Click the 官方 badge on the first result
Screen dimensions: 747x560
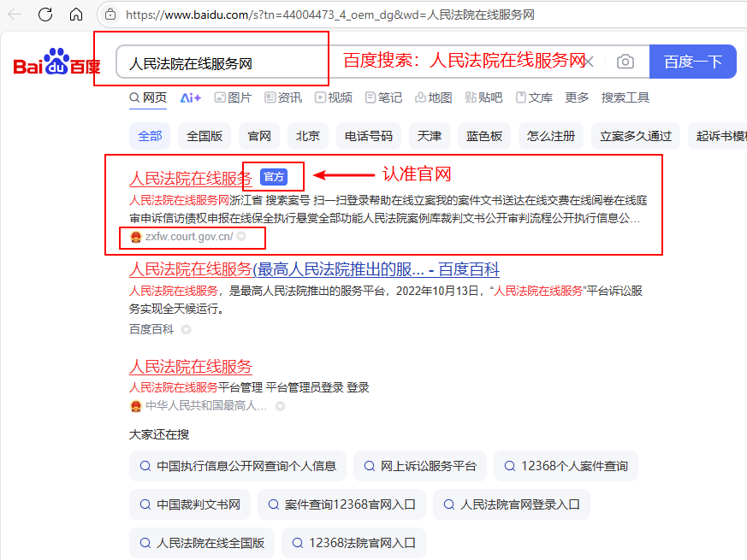[274, 177]
